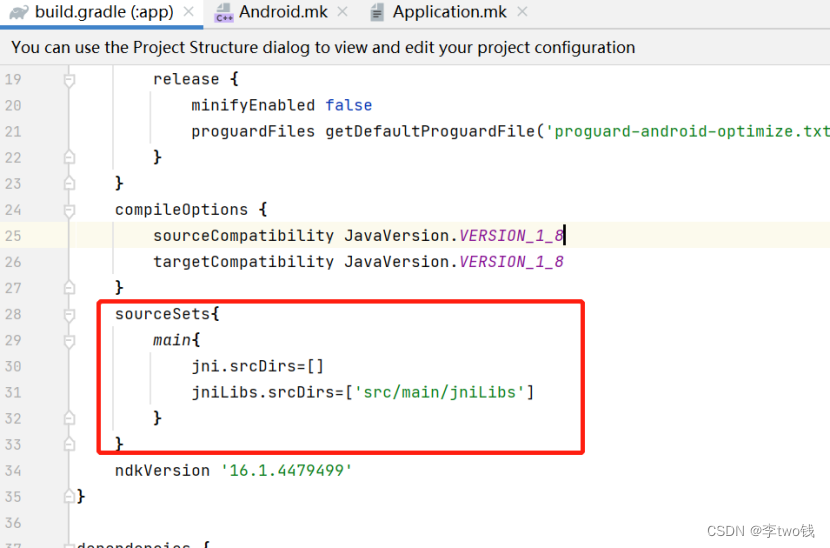
Task: Collapse fold end marker at line 23
Action: pos(69,183)
